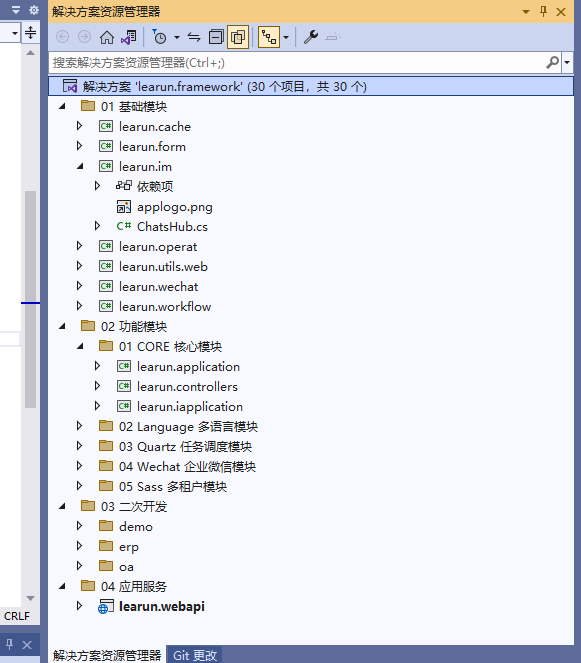Open the properties wrench icon
This screenshot has width=581, height=663.
point(311,37)
